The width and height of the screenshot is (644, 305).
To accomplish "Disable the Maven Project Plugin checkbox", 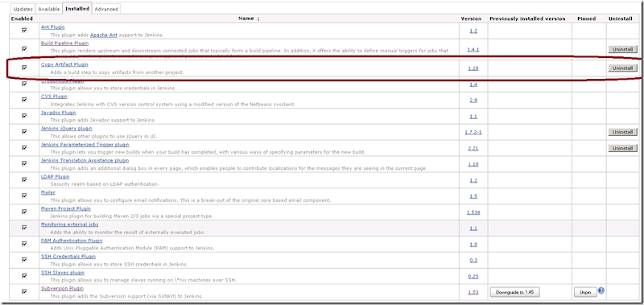I will [24, 212].
